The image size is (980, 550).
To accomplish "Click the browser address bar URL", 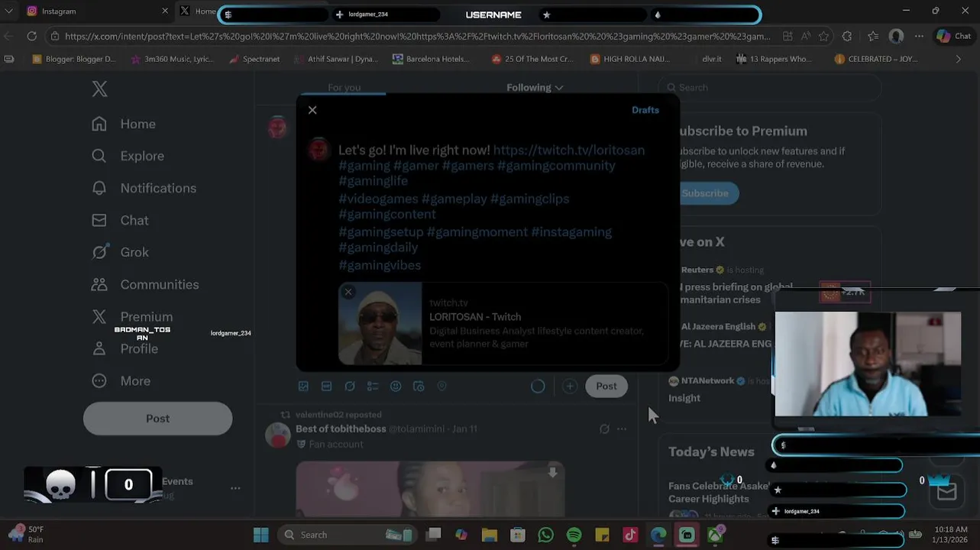I will pos(417,36).
